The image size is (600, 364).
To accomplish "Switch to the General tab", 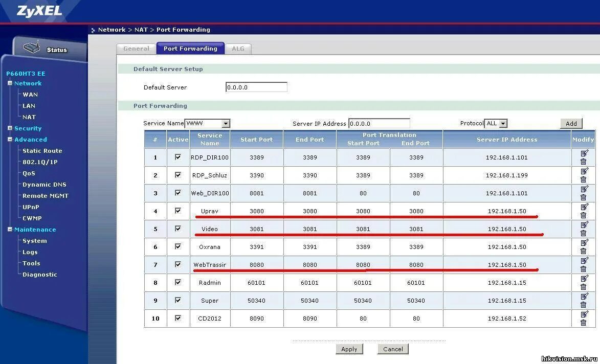I will pos(136,49).
